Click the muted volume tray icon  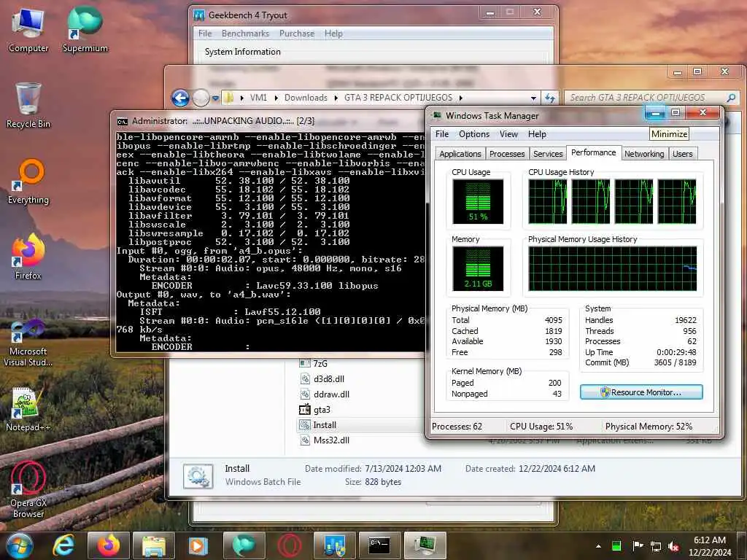tap(673, 546)
